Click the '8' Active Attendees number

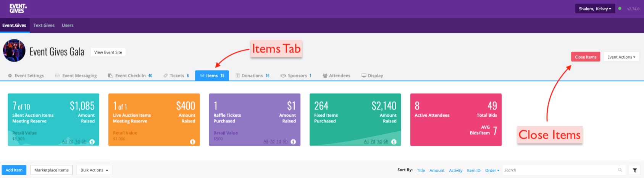pos(417,106)
